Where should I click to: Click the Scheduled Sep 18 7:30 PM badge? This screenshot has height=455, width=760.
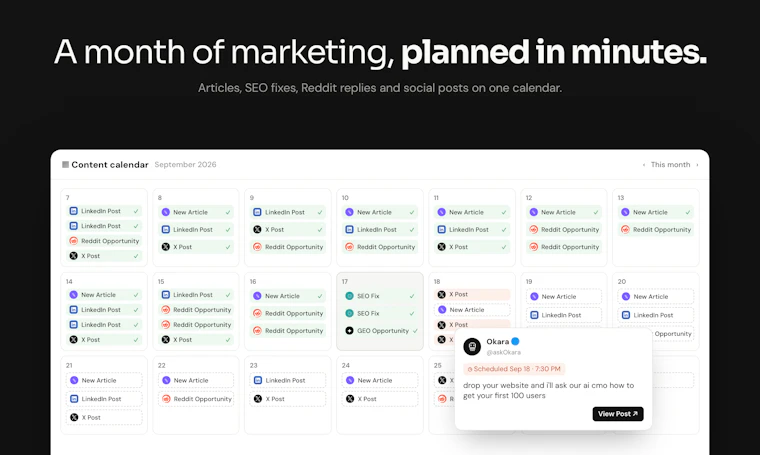[514, 369]
